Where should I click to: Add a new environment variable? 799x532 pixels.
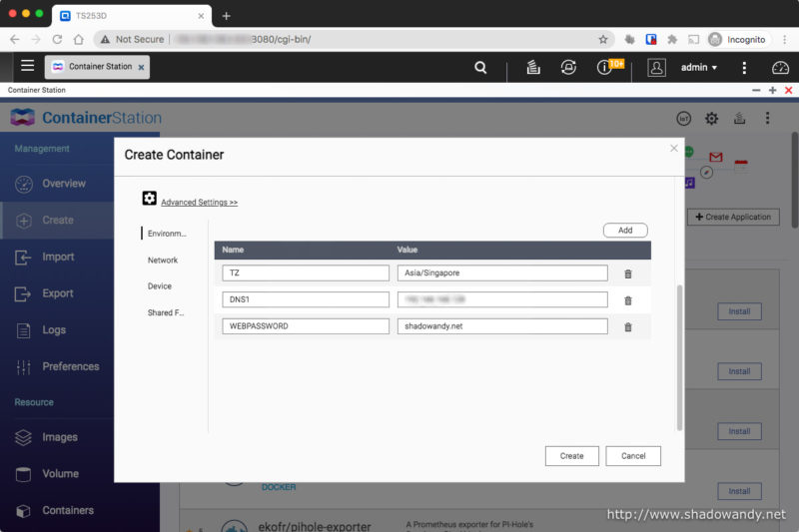(625, 230)
